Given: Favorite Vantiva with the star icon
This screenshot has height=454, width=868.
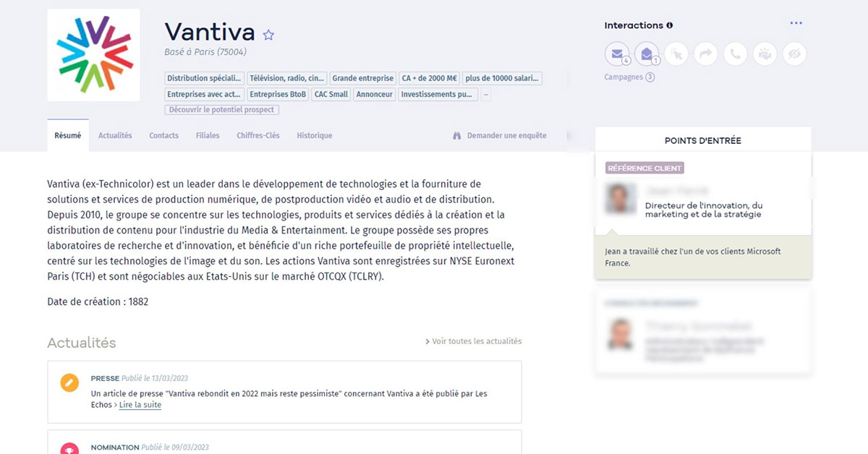Looking at the screenshot, I should click(x=268, y=35).
